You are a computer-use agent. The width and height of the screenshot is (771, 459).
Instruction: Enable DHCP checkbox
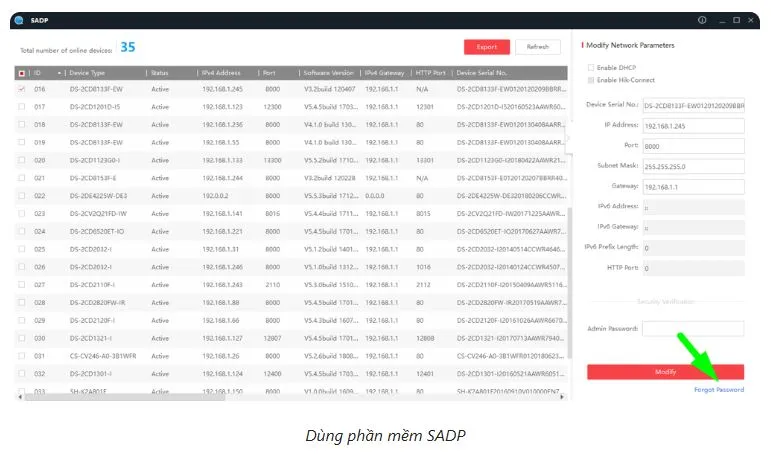click(x=591, y=67)
